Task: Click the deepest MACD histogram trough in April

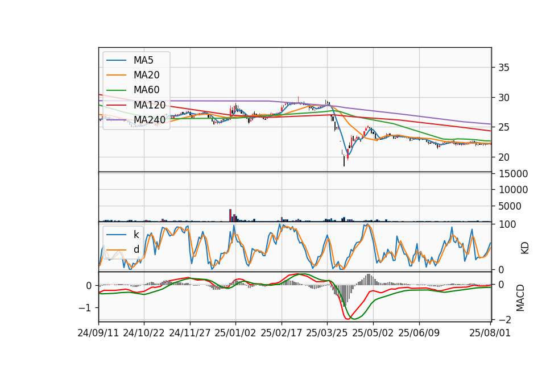Action: pyautogui.click(x=345, y=295)
